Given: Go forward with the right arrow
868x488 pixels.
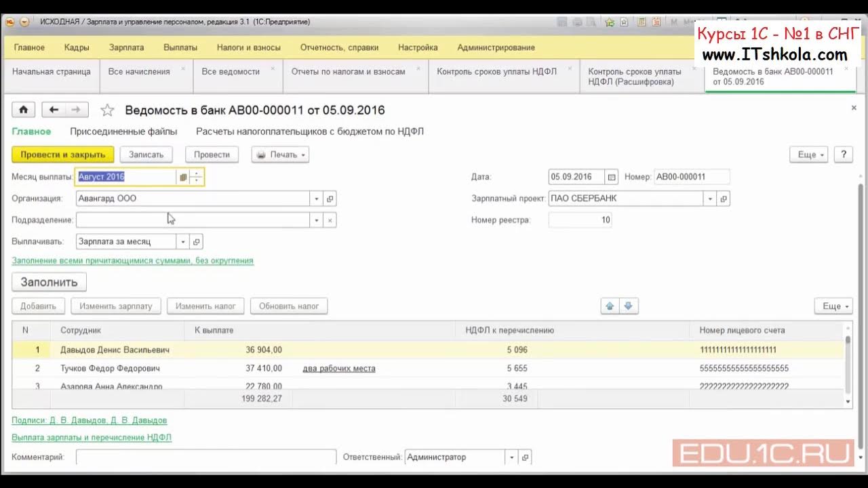Looking at the screenshot, I should tap(76, 110).
